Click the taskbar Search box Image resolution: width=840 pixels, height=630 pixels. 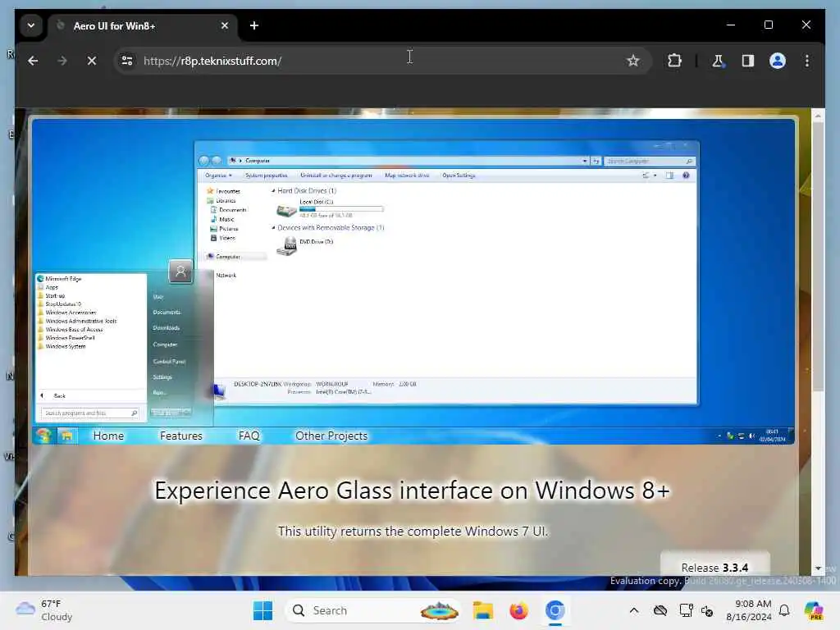tap(374, 610)
